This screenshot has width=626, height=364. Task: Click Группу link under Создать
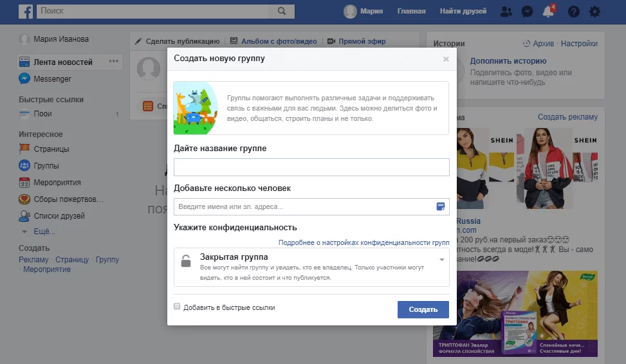click(x=107, y=259)
